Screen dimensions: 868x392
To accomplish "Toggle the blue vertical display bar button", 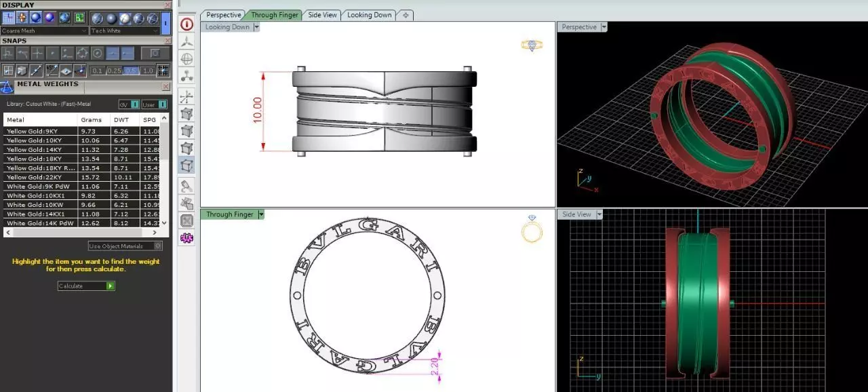I will 165,23.
